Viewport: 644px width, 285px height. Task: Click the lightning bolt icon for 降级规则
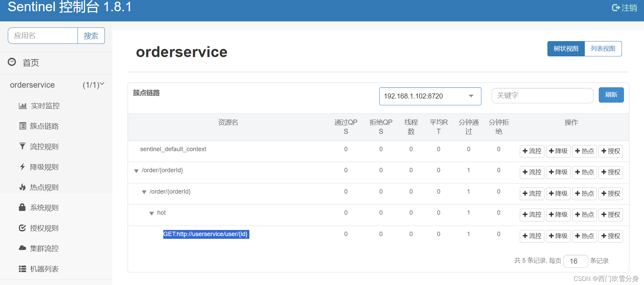tap(22, 167)
